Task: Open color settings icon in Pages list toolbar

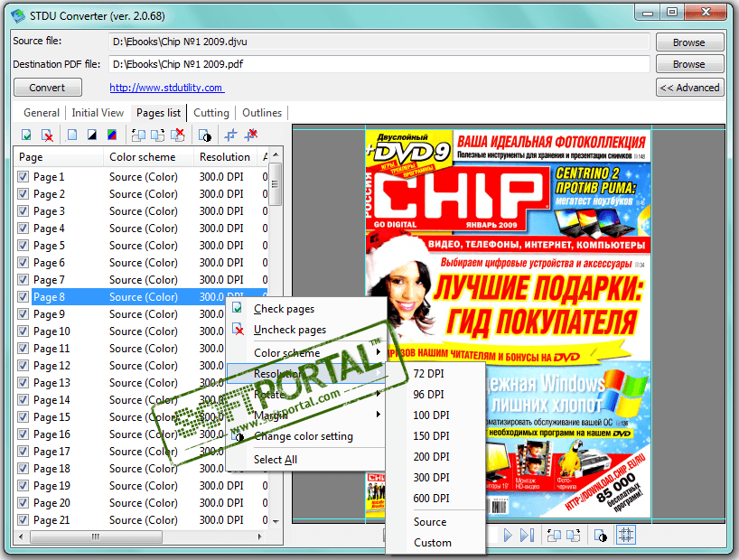Action: coord(204,135)
